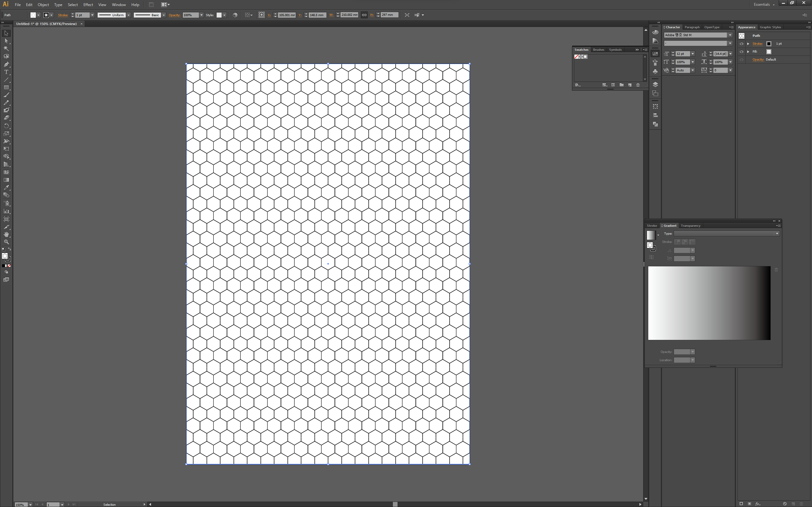Toggle Stroke visibility eye in Appearance panel
Viewport: 812px width, 507px height.
[742, 43]
